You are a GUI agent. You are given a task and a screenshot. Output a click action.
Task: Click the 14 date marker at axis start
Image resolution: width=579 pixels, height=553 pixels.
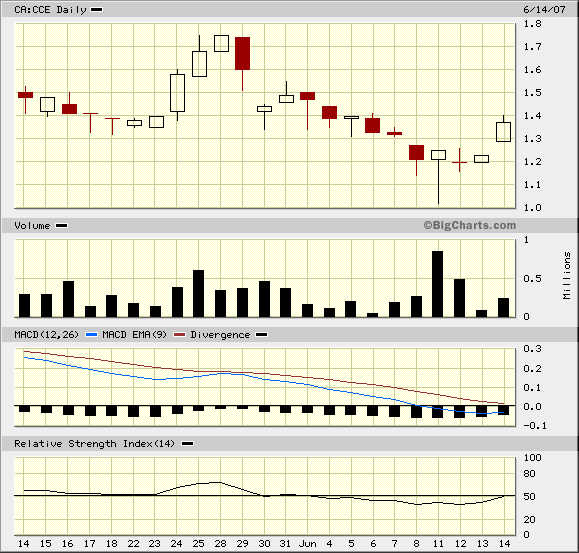click(x=24, y=543)
